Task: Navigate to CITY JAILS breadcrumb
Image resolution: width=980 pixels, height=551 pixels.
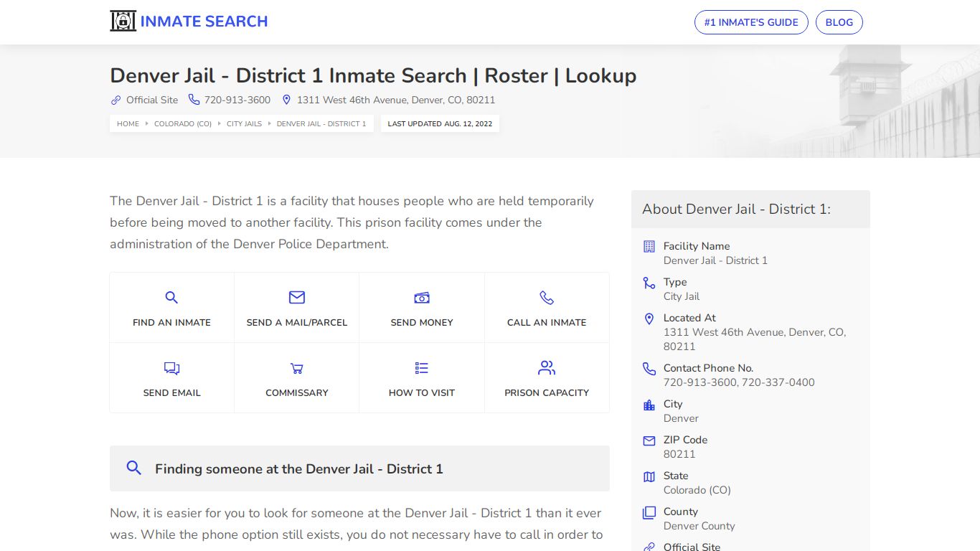Action: [244, 123]
